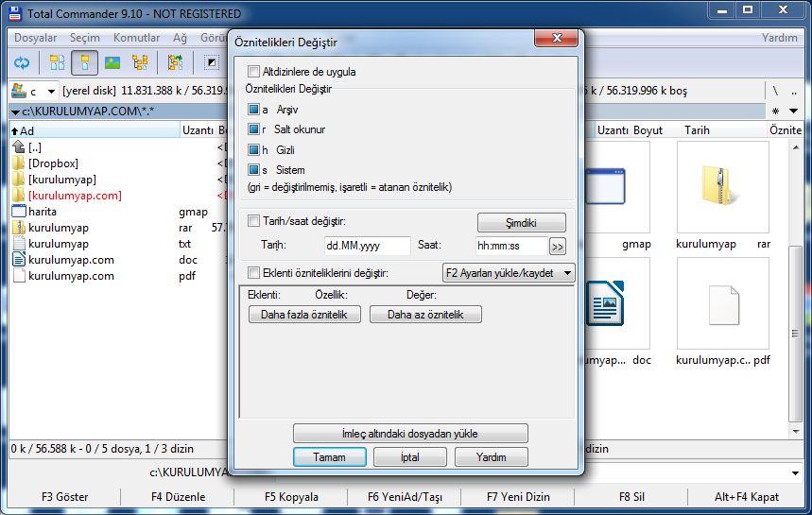Enable 'Altdizinlere de uygula' checkbox

click(253, 72)
